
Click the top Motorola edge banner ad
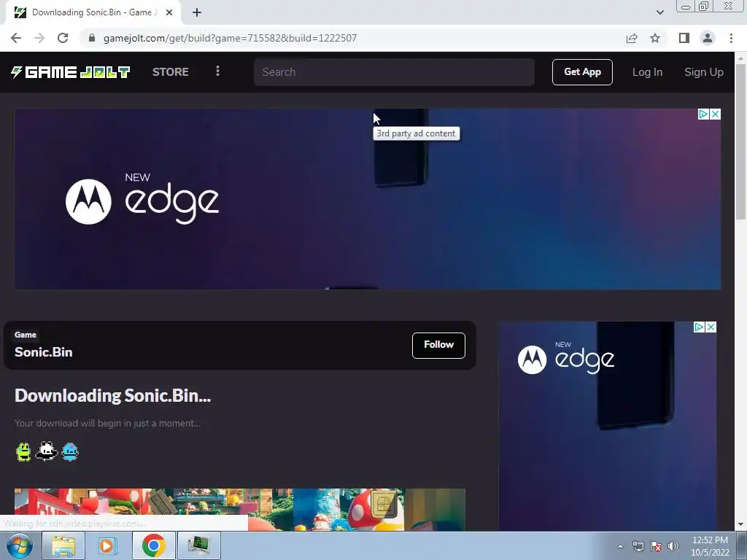click(368, 198)
